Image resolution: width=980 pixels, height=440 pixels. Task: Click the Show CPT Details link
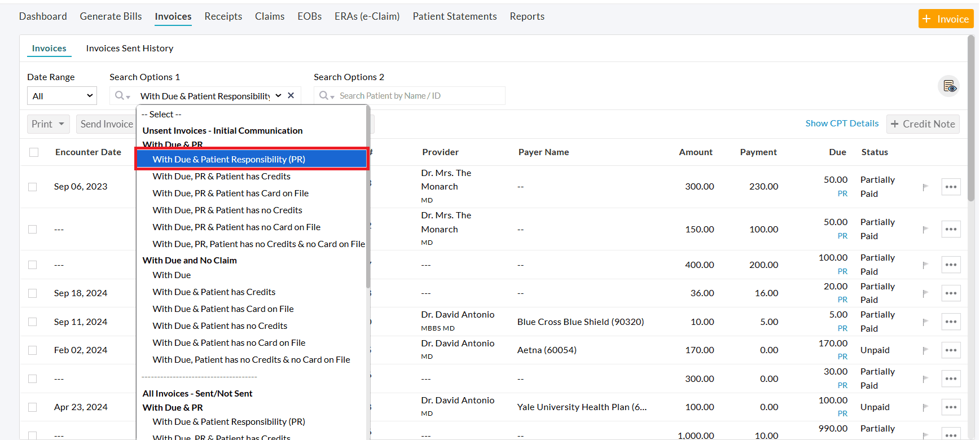[x=842, y=124]
